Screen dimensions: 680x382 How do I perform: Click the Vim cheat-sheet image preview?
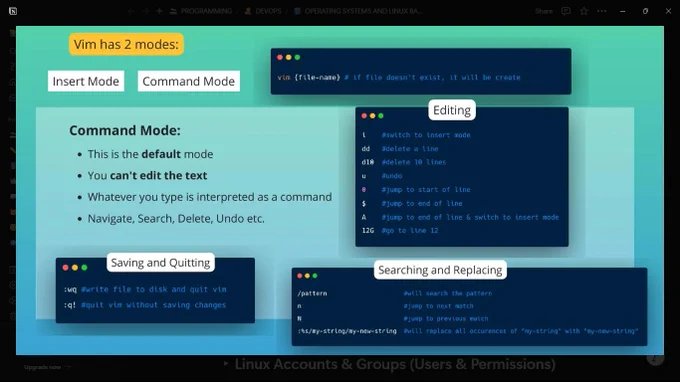coord(340,190)
